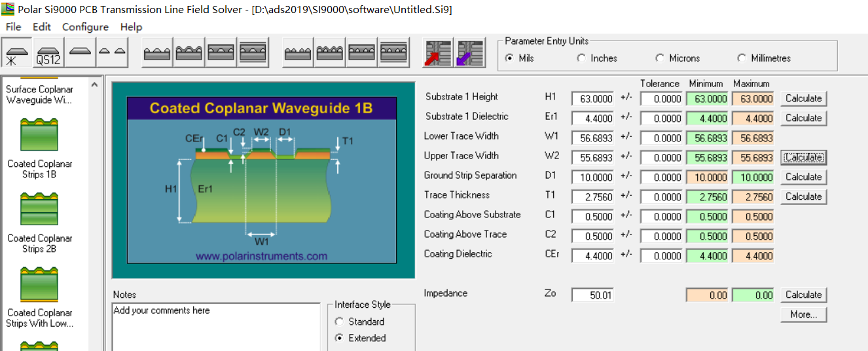Click the structure list scroll up arrow
Viewport: 868px width, 351px height.
95,84
